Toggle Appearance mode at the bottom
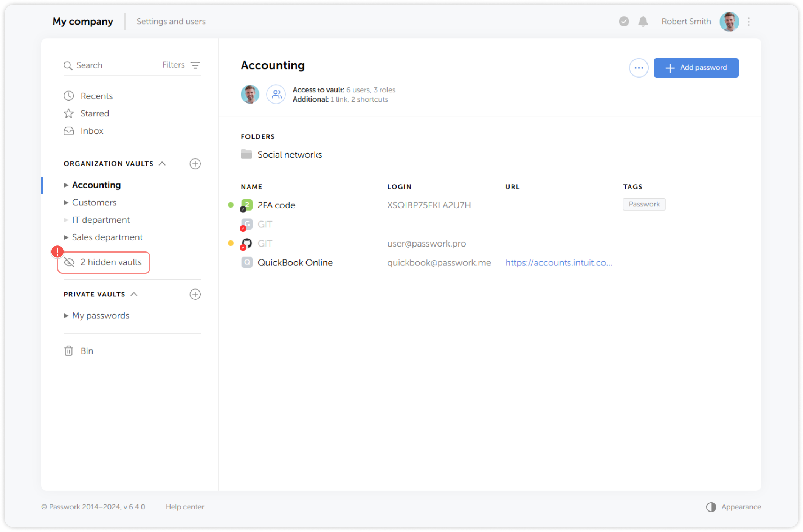Image resolution: width=803 pixels, height=532 pixels. pos(711,507)
